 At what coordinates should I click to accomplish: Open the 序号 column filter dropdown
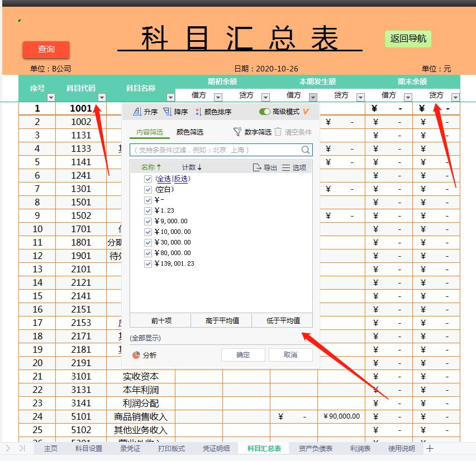(51, 97)
